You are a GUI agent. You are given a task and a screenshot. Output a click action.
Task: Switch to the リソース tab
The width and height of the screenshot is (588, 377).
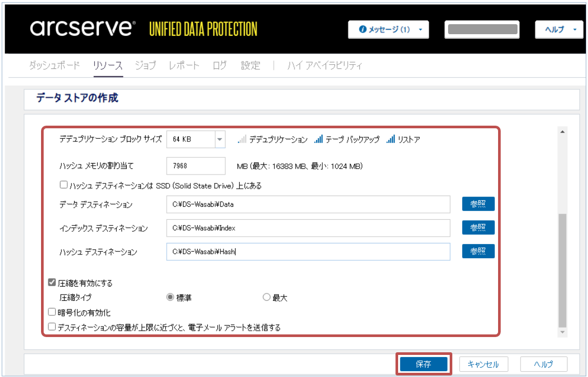pyautogui.click(x=108, y=66)
